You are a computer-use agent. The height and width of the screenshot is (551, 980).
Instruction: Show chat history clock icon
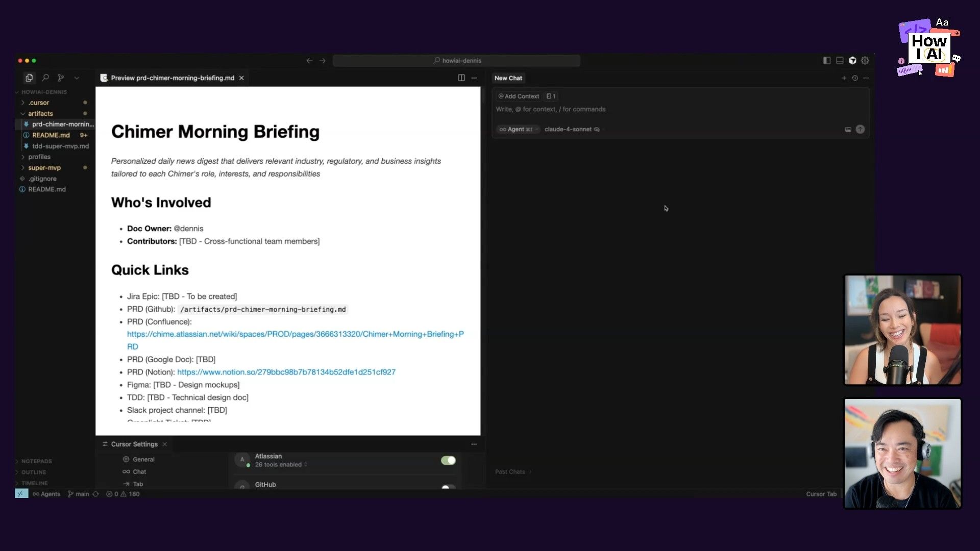(855, 78)
